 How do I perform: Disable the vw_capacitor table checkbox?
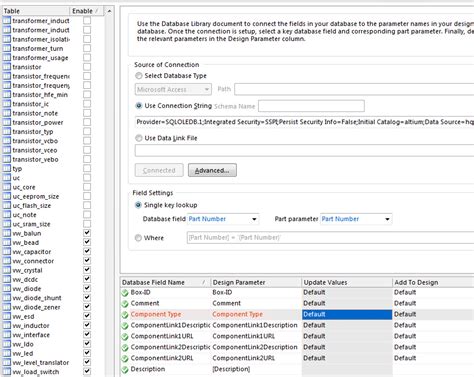coord(87,252)
